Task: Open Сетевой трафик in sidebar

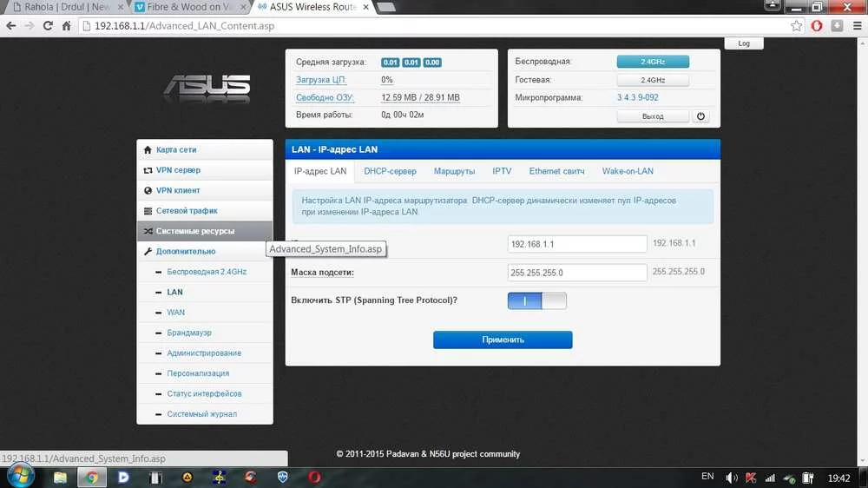Action: [204, 211]
